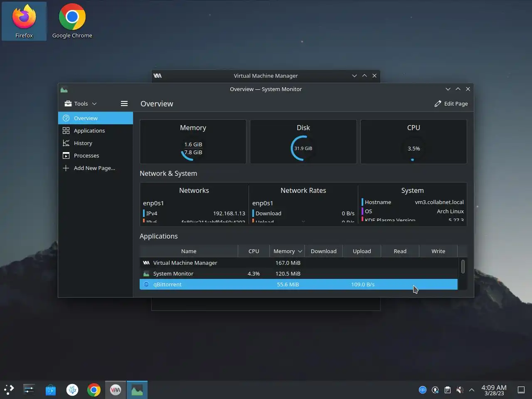Click System Monitor taskbar entry
Screen dimensions: 532x399
click(137, 389)
